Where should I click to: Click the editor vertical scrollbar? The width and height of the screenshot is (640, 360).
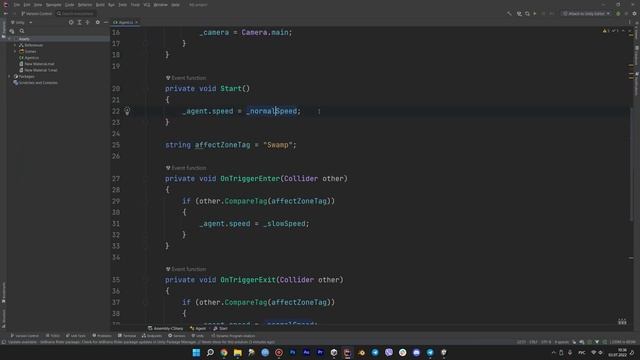[x=631, y=163]
